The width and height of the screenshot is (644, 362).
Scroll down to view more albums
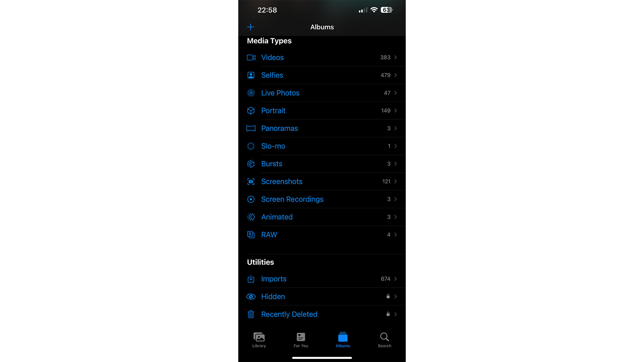click(x=322, y=177)
